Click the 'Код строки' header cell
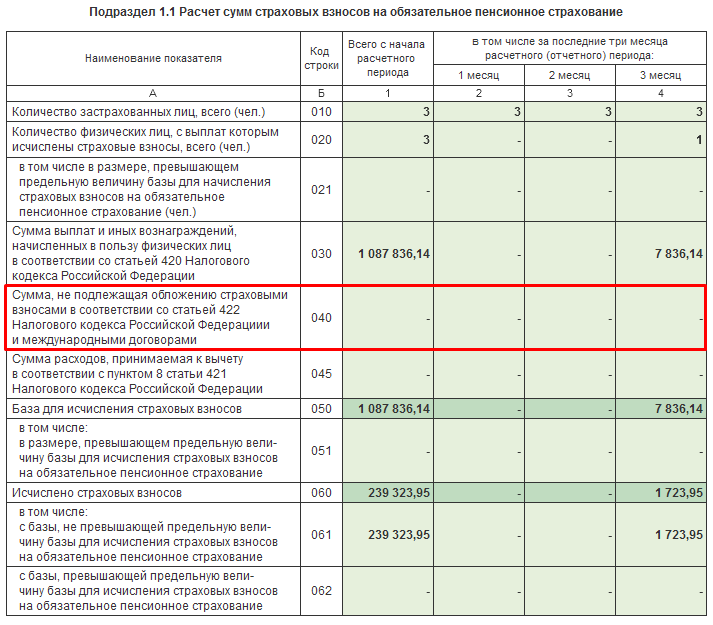Image resolution: width=713 pixels, height=625 pixels. click(321, 58)
